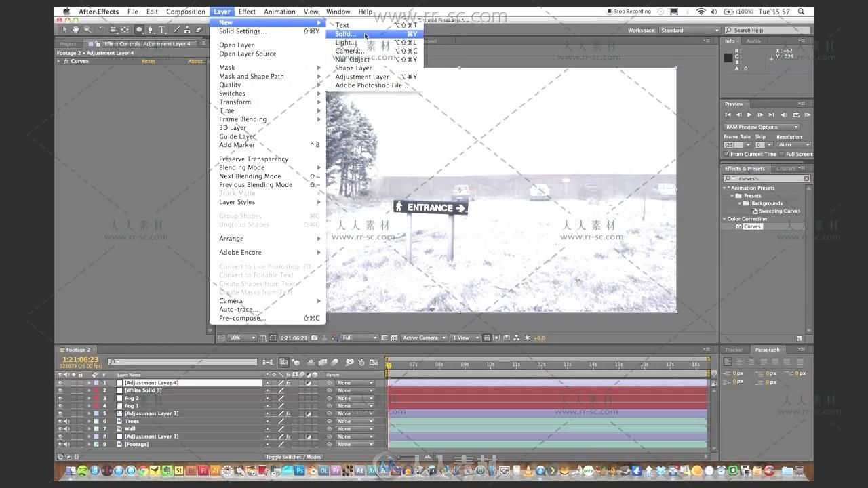Expand the Curves effect properties

point(59,61)
